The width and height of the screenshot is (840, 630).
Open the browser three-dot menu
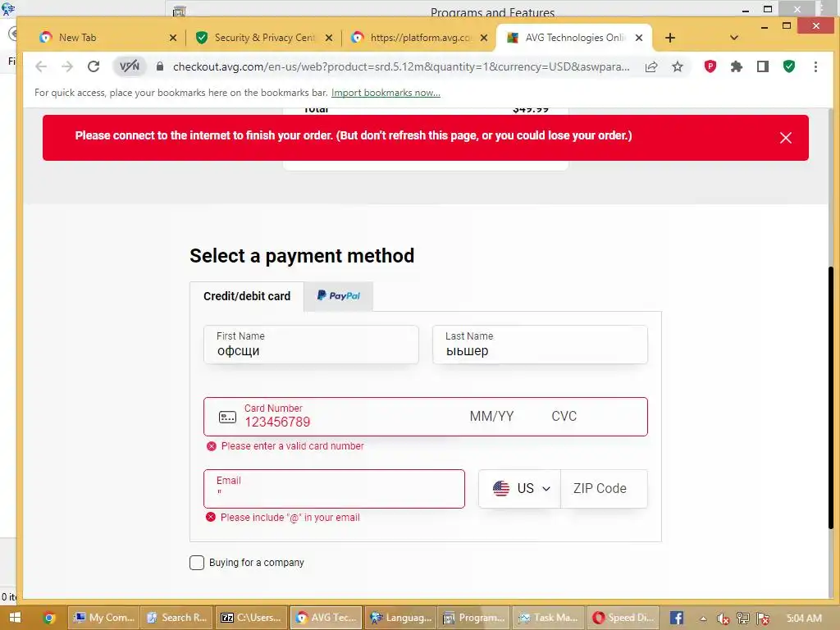point(815,66)
